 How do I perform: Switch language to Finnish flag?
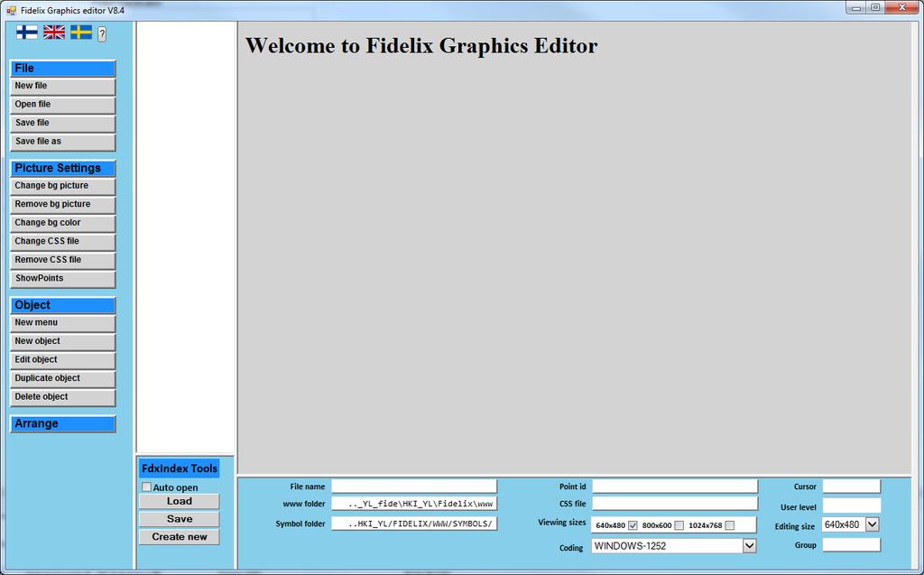point(26,32)
